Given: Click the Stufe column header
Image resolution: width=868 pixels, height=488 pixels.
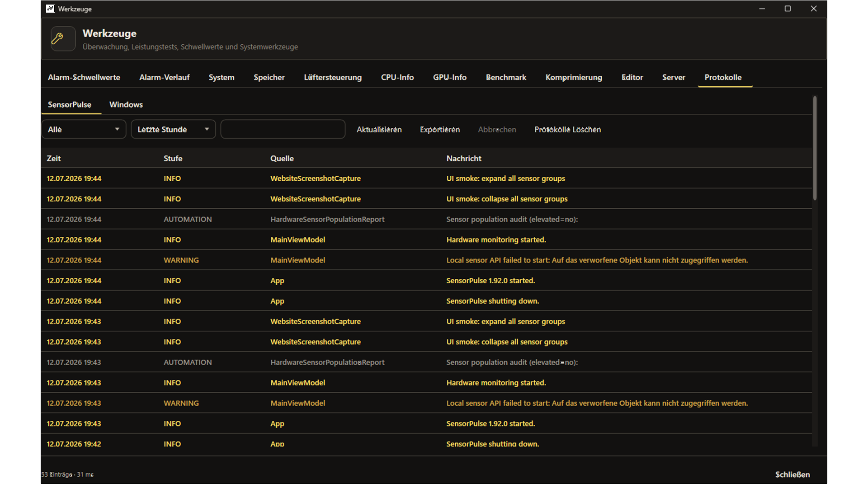Looking at the screenshot, I should (x=173, y=159).
